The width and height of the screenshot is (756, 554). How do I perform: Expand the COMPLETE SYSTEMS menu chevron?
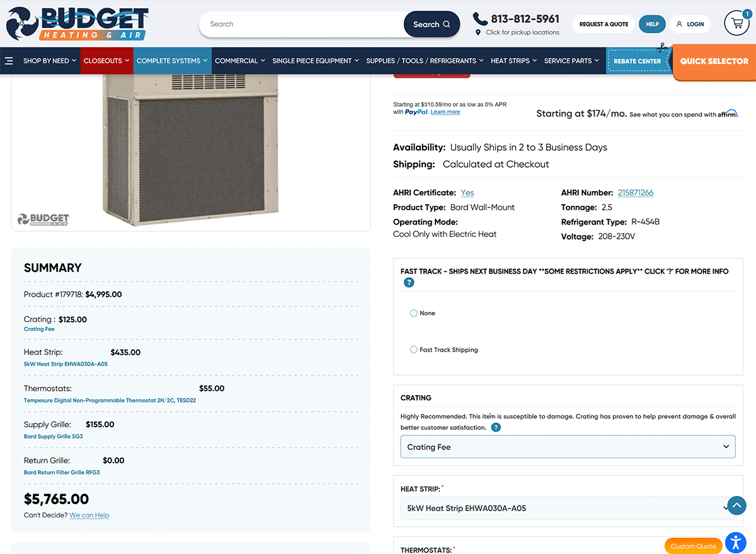point(204,61)
